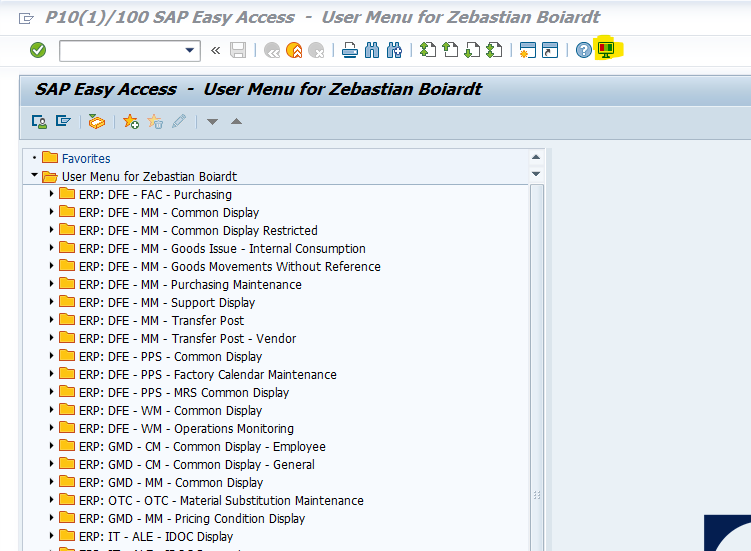Expand MM - Support Display folder
Image resolution: width=751 pixels, height=551 pixels.
(51, 302)
